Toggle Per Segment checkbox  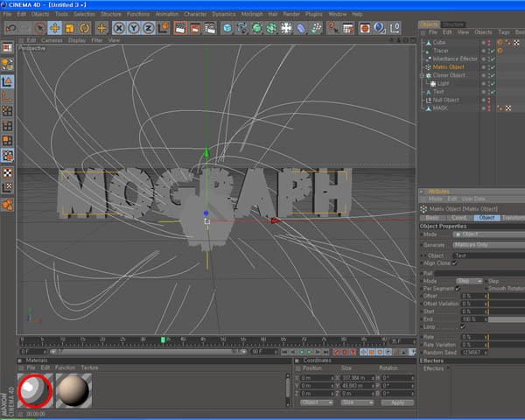pyautogui.click(x=458, y=289)
